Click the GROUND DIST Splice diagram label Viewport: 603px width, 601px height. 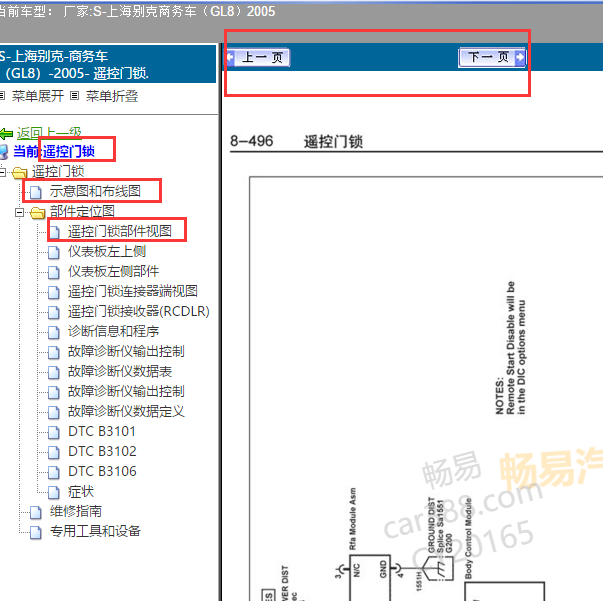[x=440, y=526]
